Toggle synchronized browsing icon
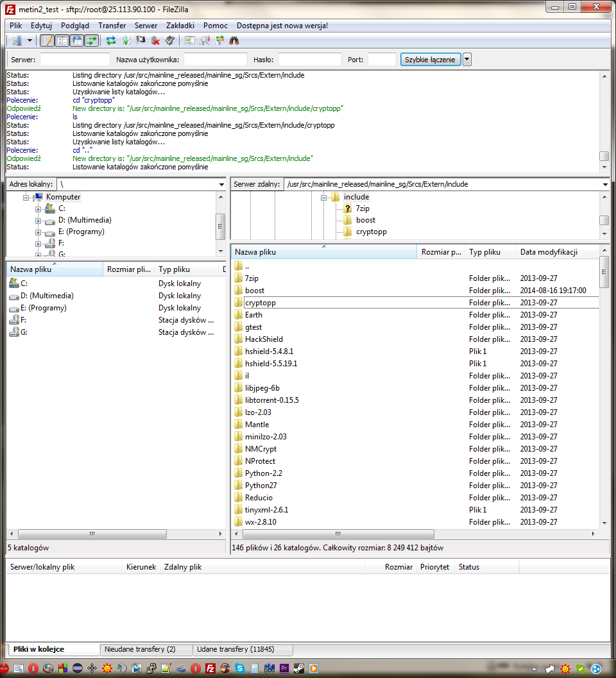 click(219, 40)
